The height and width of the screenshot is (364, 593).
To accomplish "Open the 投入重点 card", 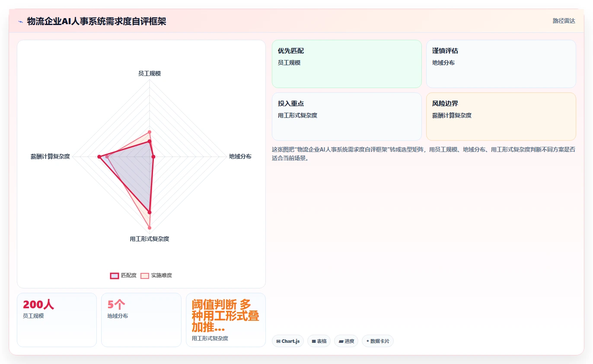I will coord(347,117).
